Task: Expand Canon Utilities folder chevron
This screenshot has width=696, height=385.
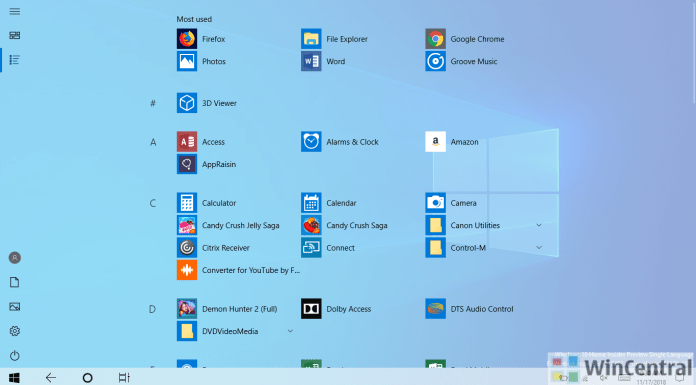Action: point(539,225)
